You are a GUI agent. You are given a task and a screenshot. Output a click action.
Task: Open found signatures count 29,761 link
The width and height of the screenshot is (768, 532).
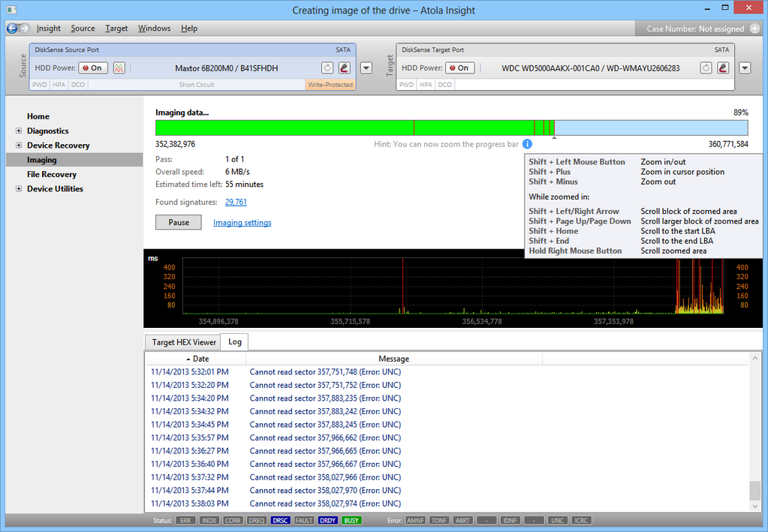[x=236, y=202]
